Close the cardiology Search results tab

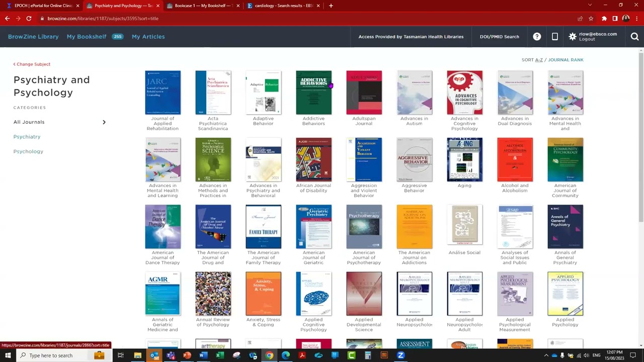318,6
